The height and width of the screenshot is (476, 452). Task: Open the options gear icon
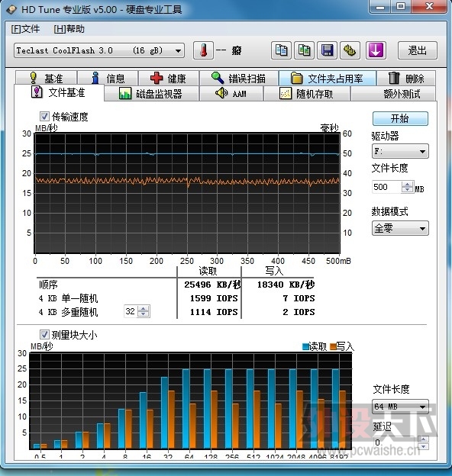click(x=350, y=50)
